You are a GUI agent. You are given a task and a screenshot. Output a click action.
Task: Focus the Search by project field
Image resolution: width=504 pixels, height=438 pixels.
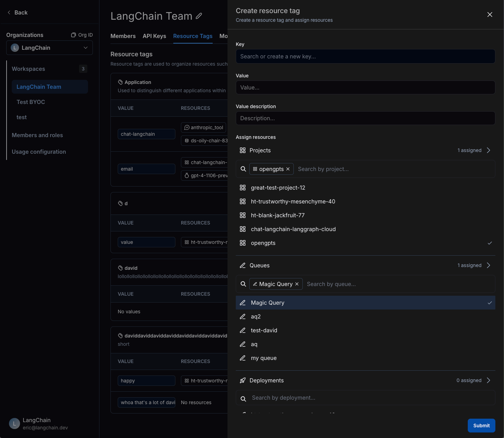point(394,169)
